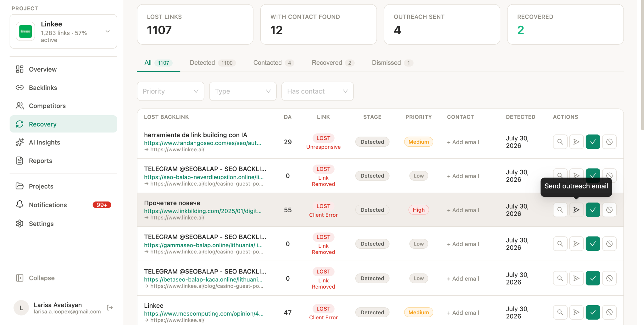Open the betaseo-balap-kaca.online link

(203, 279)
